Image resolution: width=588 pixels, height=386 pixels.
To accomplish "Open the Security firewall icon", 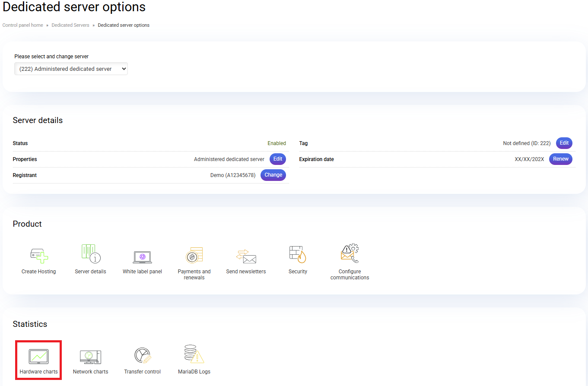I will point(298,254).
